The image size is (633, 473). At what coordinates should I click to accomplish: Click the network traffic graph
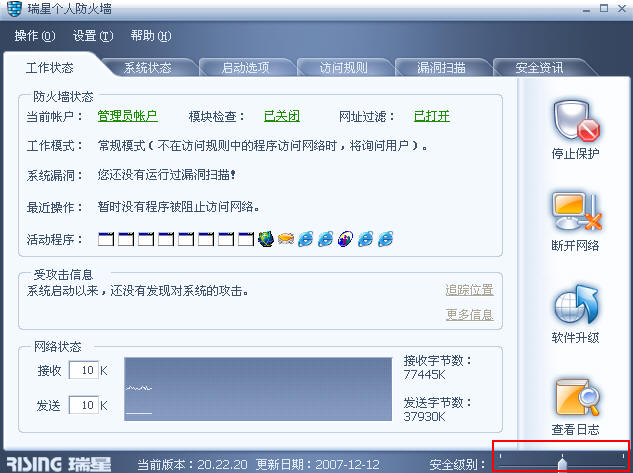coord(258,389)
